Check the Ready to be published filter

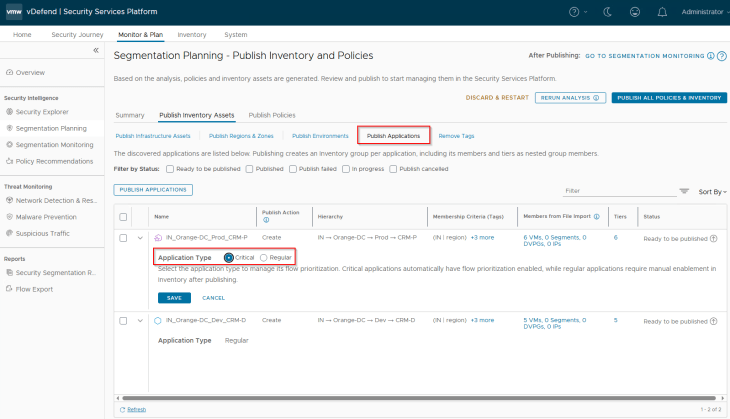tap(169, 169)
